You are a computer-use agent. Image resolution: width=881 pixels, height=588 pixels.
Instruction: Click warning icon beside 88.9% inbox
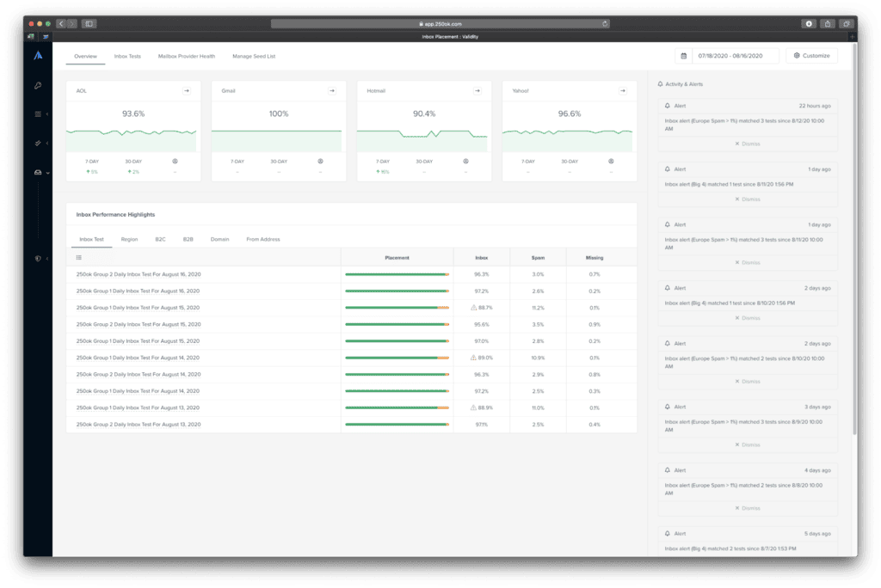[x=473, y=407]
